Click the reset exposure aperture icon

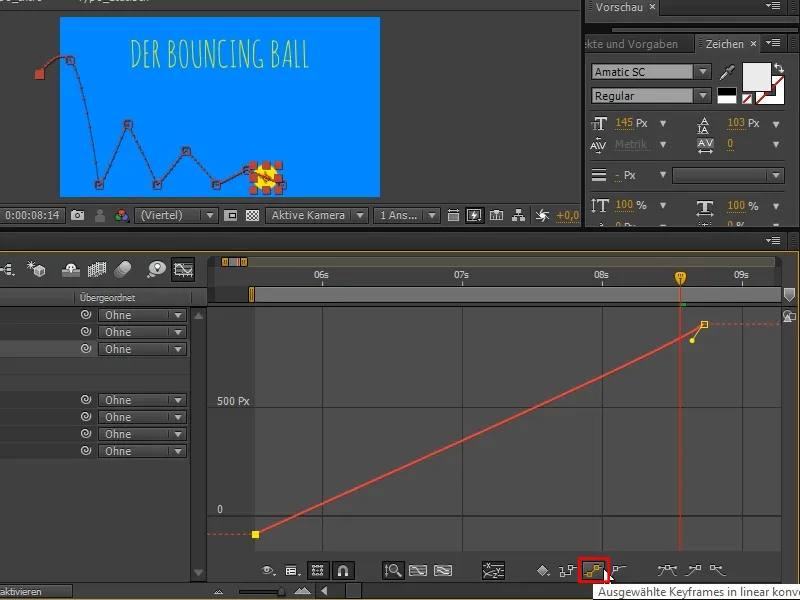click(x=542, y=215)
